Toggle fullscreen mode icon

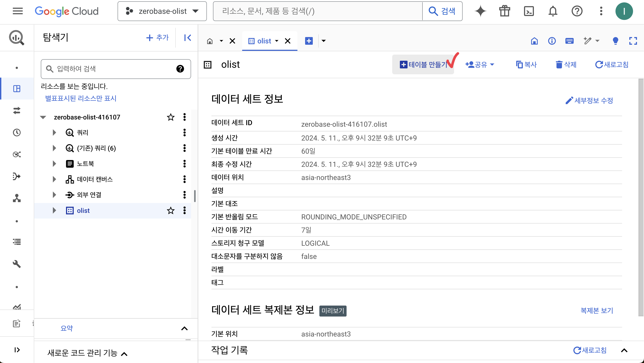[633, 41]
